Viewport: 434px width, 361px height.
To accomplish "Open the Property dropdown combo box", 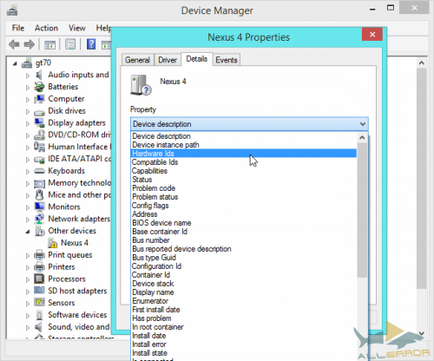I will coord(249,124).
